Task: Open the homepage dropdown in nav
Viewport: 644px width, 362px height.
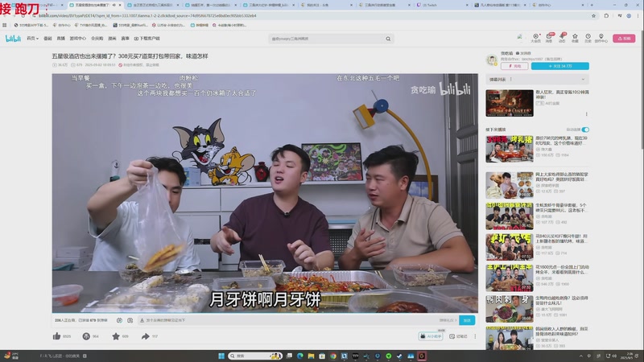Action: 32,39
